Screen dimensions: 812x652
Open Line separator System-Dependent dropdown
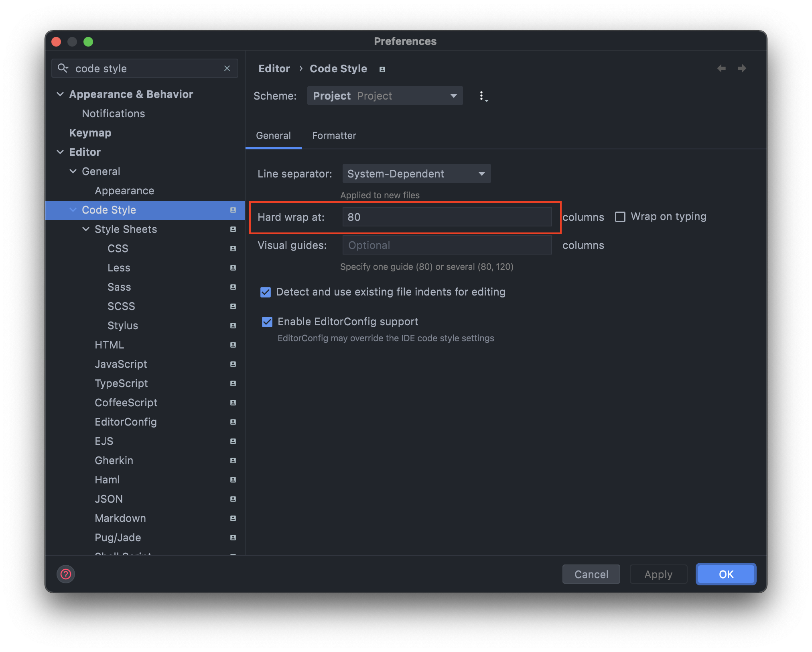(x=416, y=174)
